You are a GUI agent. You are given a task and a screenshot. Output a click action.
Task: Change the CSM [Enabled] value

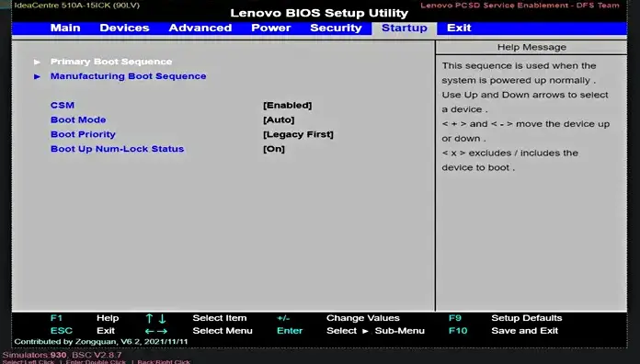tap(287, 106)
